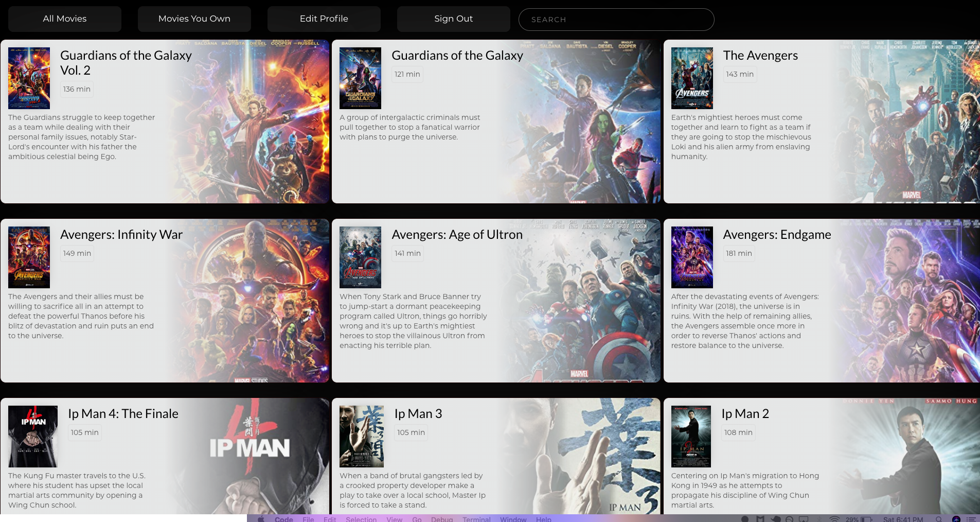Screen dimensions: 980x522
Task: Select the Ip Man 2 poster thumbnail
Action: pos(691,437)
